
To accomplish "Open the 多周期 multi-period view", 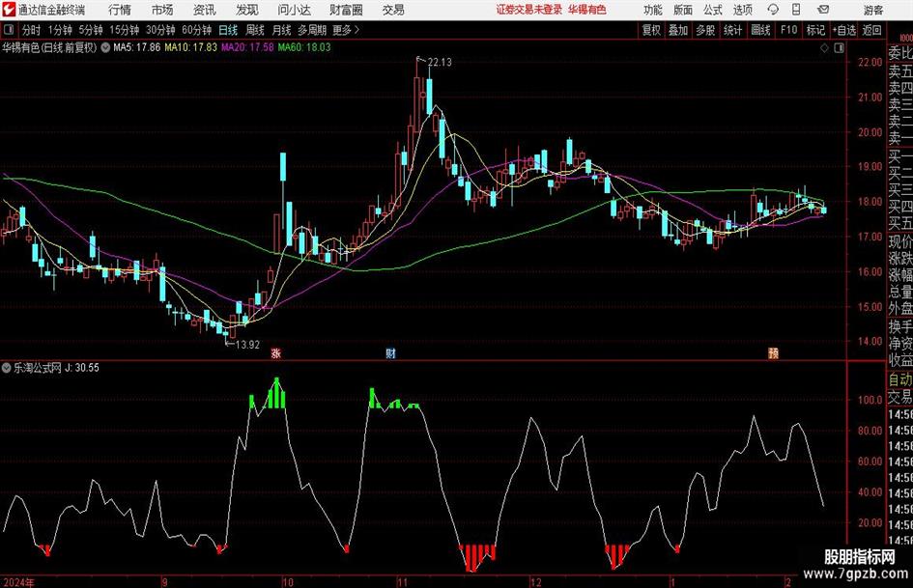I will click(312, 30).
